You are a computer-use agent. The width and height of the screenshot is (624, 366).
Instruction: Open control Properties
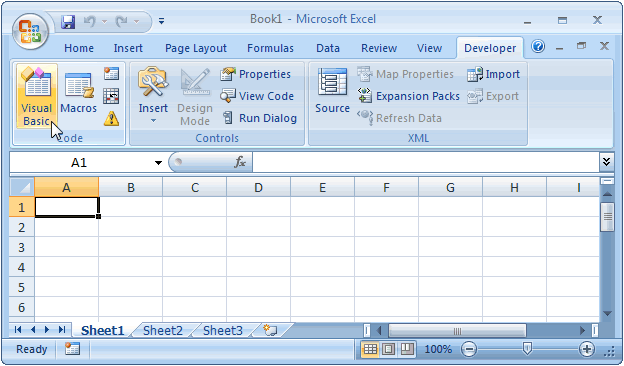255,74
